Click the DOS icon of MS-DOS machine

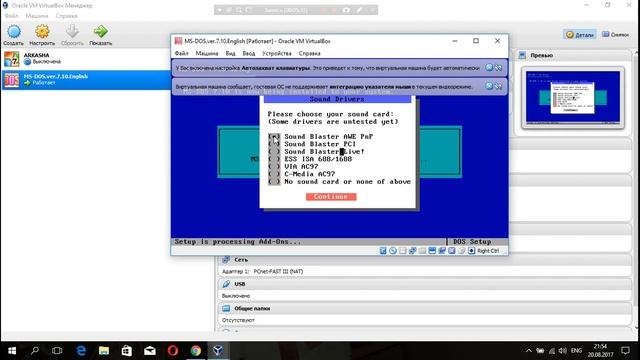(x=11, y=80)
